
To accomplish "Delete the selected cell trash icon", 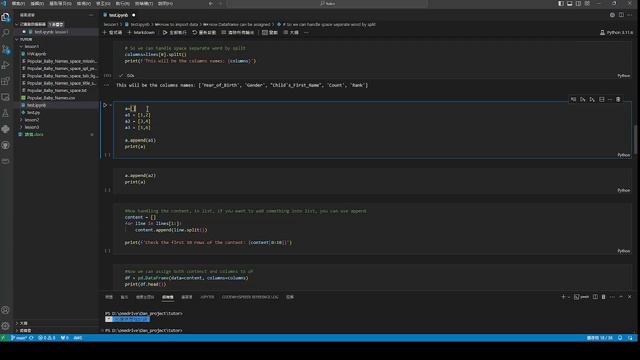I will tap(618, 99).
